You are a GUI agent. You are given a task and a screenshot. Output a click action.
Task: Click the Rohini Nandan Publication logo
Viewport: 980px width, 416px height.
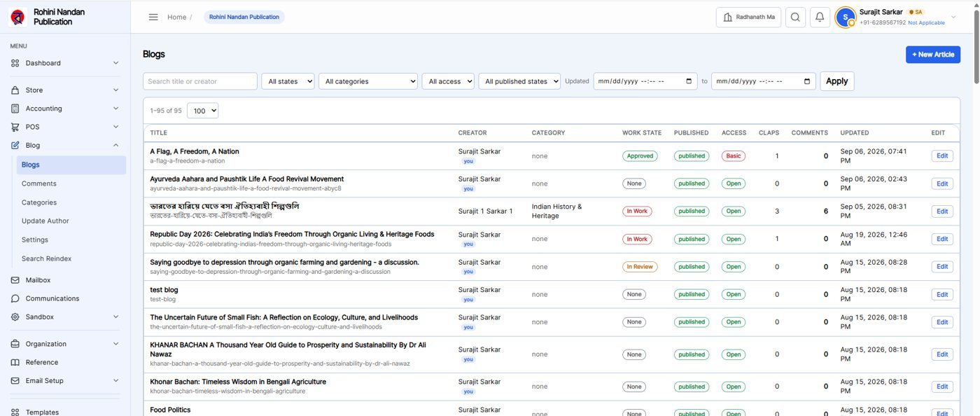(18, 17)
